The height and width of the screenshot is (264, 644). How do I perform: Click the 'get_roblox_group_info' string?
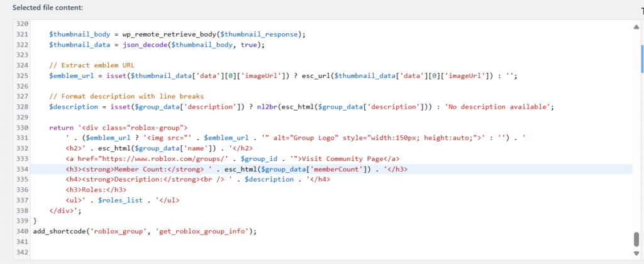[x=202, y=231]
